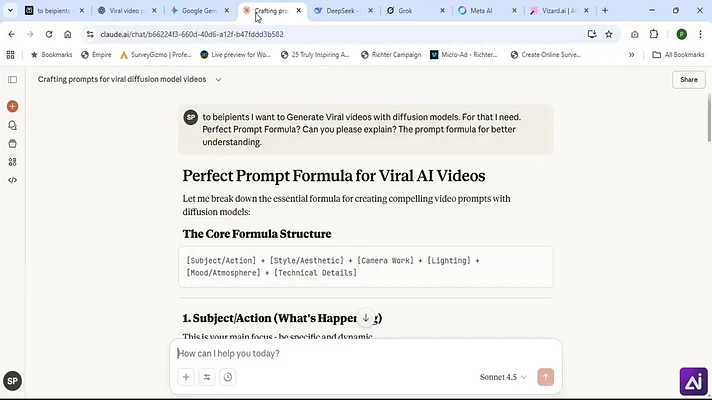
Task: Click the page vertical scrollbar thumb
Action: pyautogui.click(x=709, y=118)
